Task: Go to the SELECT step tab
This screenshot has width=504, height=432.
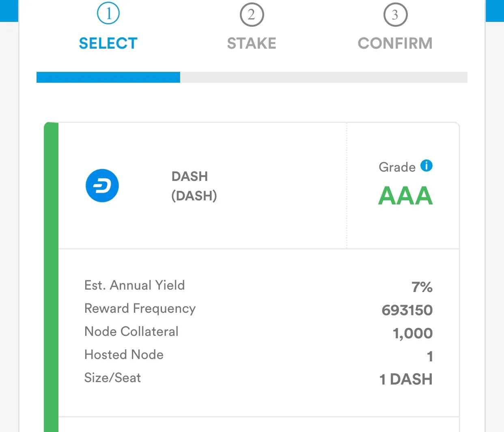Action: tap(108, 43)
